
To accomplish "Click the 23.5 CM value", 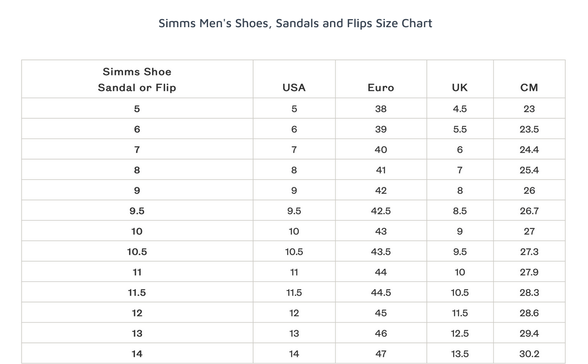I will point(529,129).
